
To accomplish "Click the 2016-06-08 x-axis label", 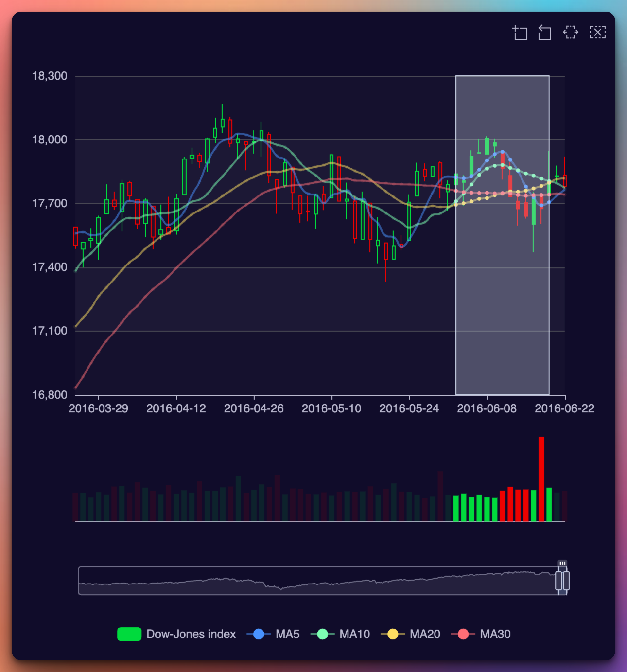I will click(x=487, y=409).
